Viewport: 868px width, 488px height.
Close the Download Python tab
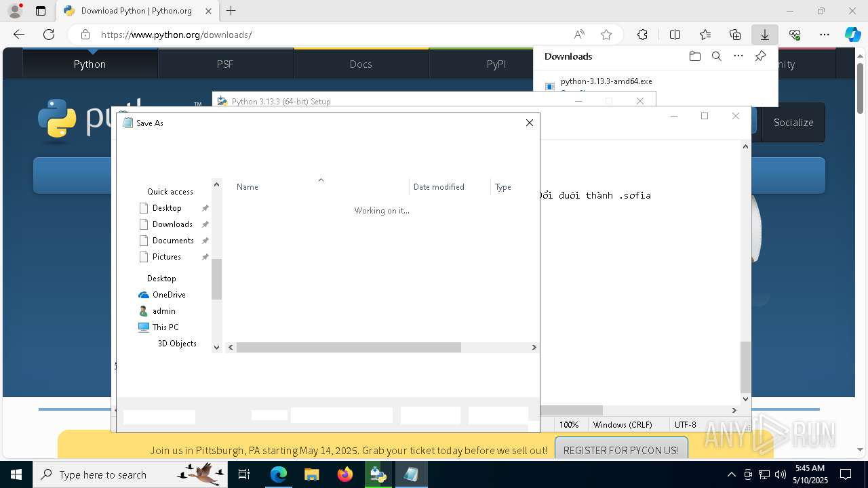[x=209, y=11]
